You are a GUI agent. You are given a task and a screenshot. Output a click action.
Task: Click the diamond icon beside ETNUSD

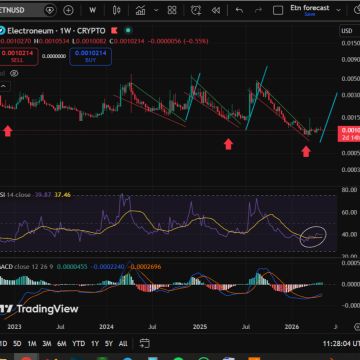[x=49, y=10]
